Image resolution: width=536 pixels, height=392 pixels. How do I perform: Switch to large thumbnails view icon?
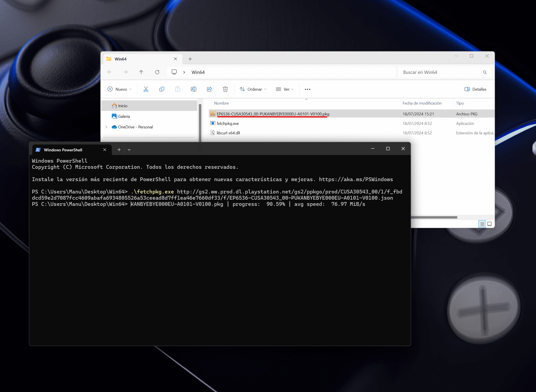[489, 224]
